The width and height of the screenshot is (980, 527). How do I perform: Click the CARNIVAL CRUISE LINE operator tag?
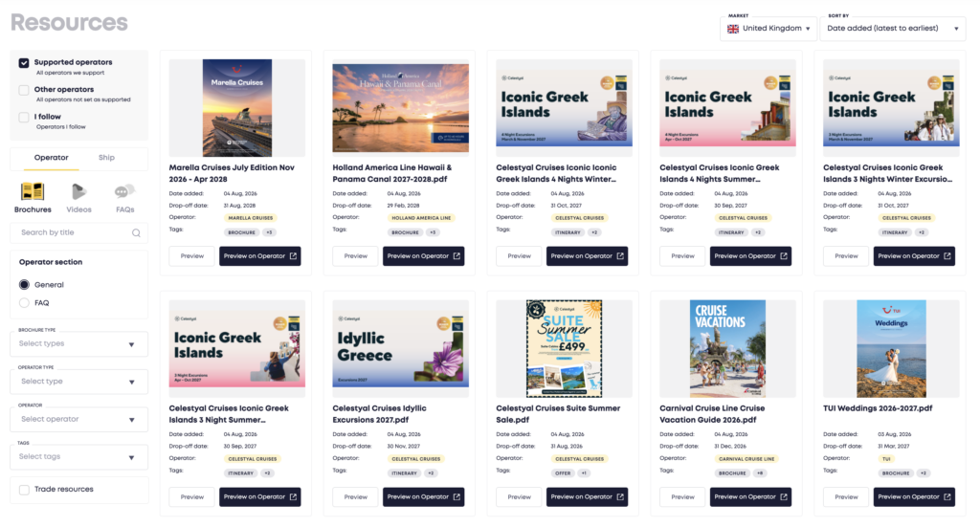click(746, 459)
